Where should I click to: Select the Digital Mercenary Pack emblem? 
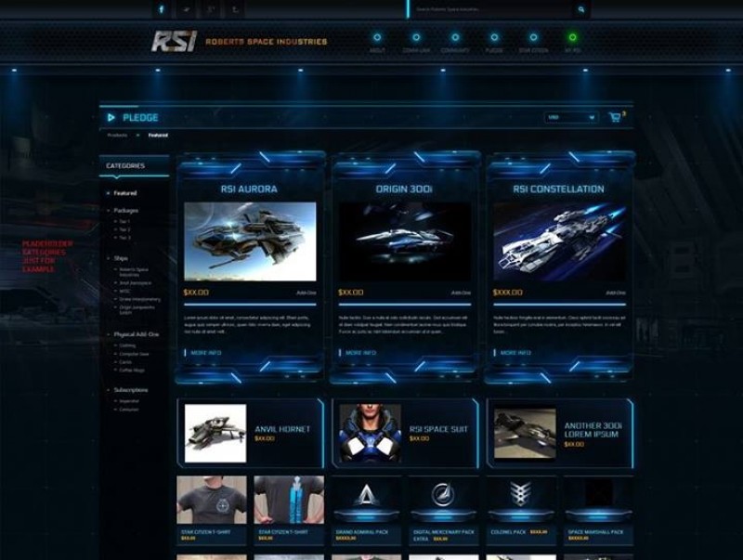coord(443,495)
